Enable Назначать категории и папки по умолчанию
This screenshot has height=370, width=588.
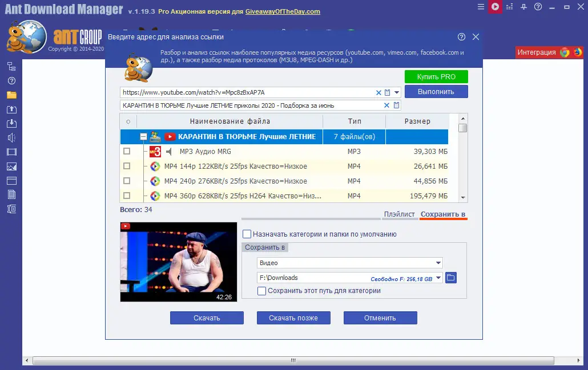[x=247, y=234]
